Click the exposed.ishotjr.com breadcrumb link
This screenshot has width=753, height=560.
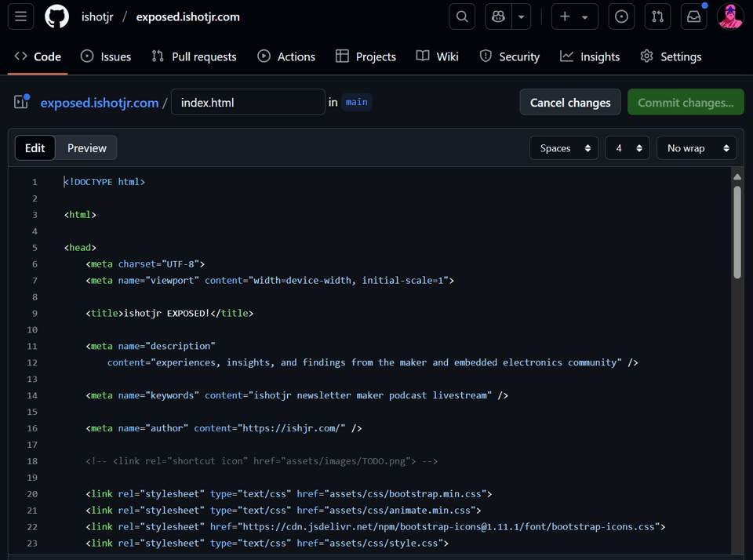pyautogui.click(x=100, y=103)
